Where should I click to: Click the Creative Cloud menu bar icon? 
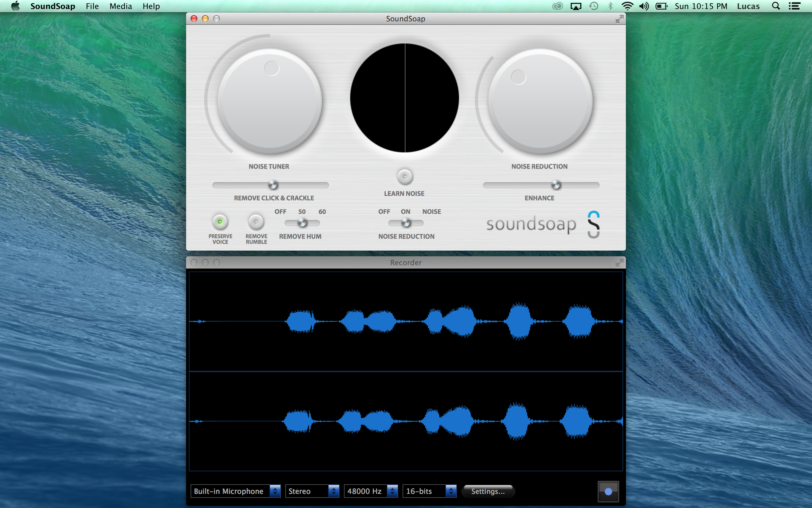click(557, 6)
